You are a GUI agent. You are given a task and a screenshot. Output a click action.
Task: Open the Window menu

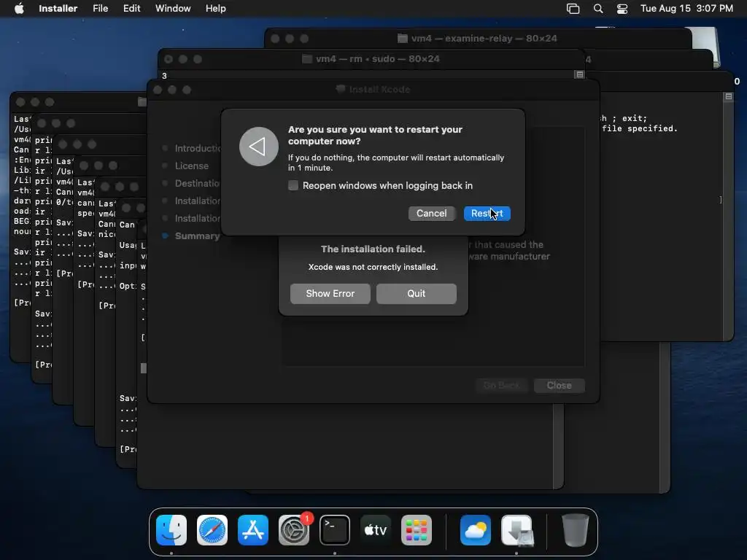(x=173, y=9)
